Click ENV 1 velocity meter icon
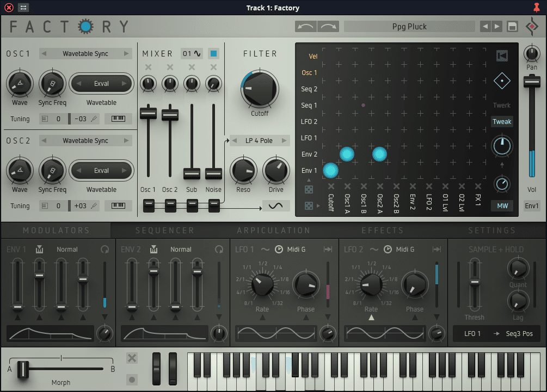Image resolution: width=547 pixels, height=392 pixels. 39,250
